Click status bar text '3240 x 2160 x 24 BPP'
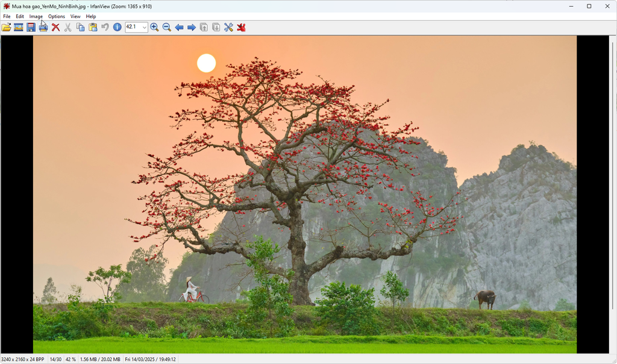The image size is (617, 364). (23, 359)
